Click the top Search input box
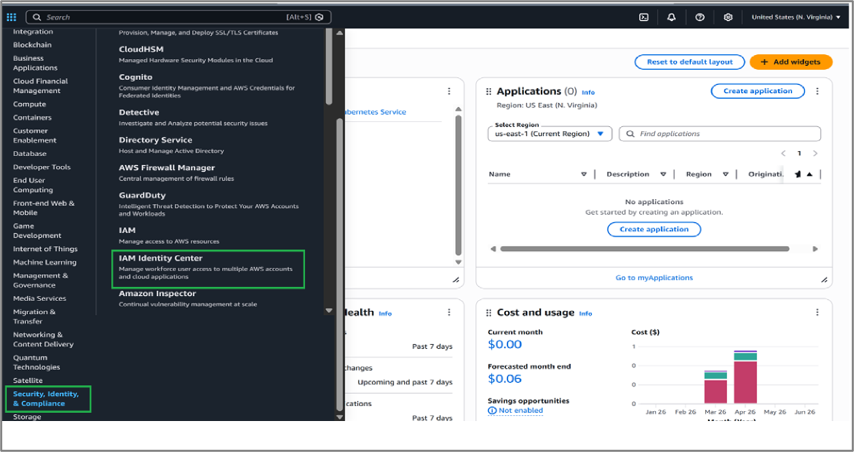The image size is (854, 452). coord(178,17)
